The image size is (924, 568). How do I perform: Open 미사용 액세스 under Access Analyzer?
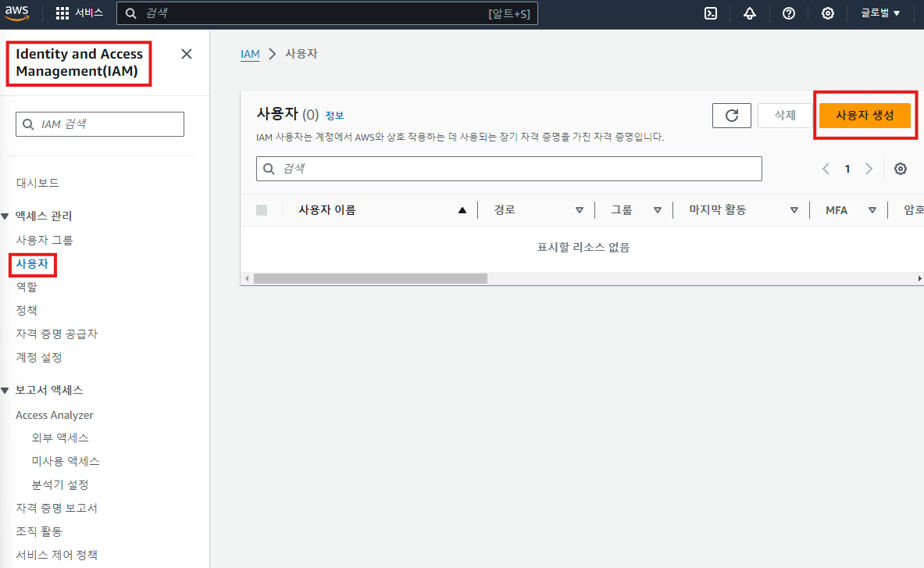click(66, 461)
